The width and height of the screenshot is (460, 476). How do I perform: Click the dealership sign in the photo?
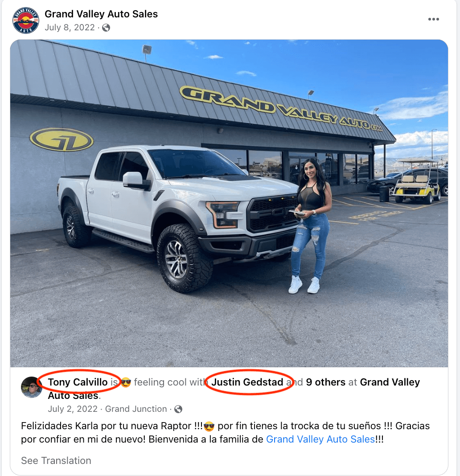[x=281, y=109]
